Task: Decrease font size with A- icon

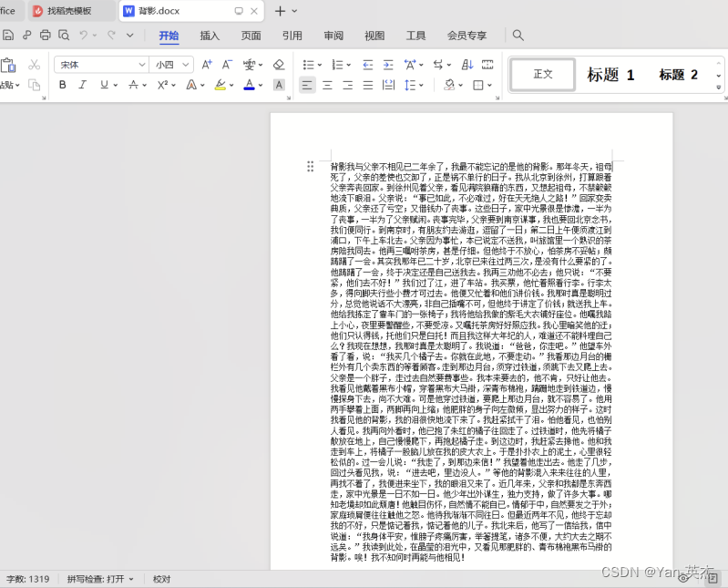Action: coord(227,65)
